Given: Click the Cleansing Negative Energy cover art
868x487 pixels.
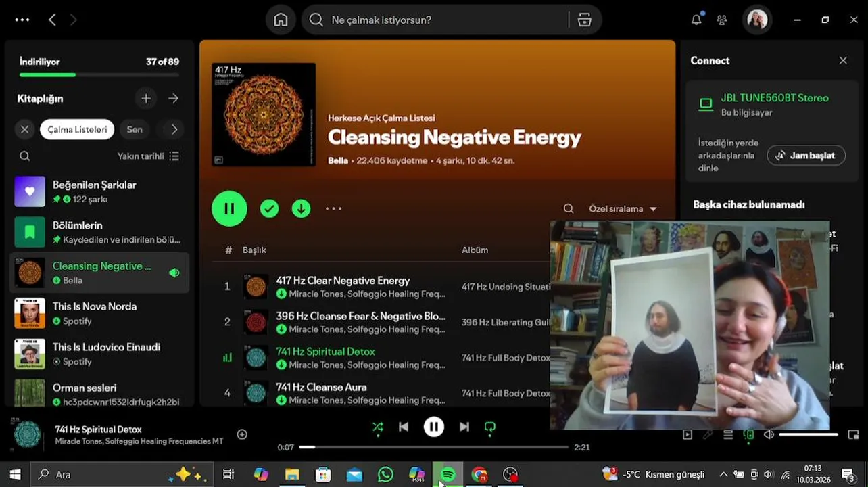Looking at the screenshot, I should pos(264,114).
